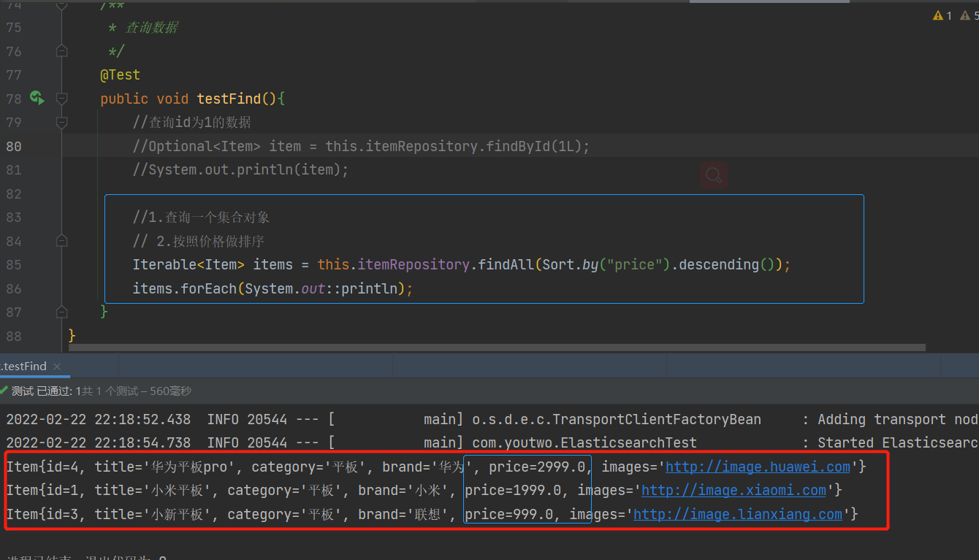Click line number 88 in the gutter

14,336
